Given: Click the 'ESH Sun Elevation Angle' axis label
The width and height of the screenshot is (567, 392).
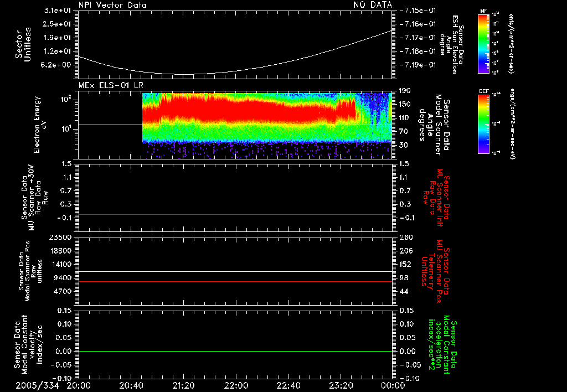Looking at the screenshot, I should (x=452, y=44).
